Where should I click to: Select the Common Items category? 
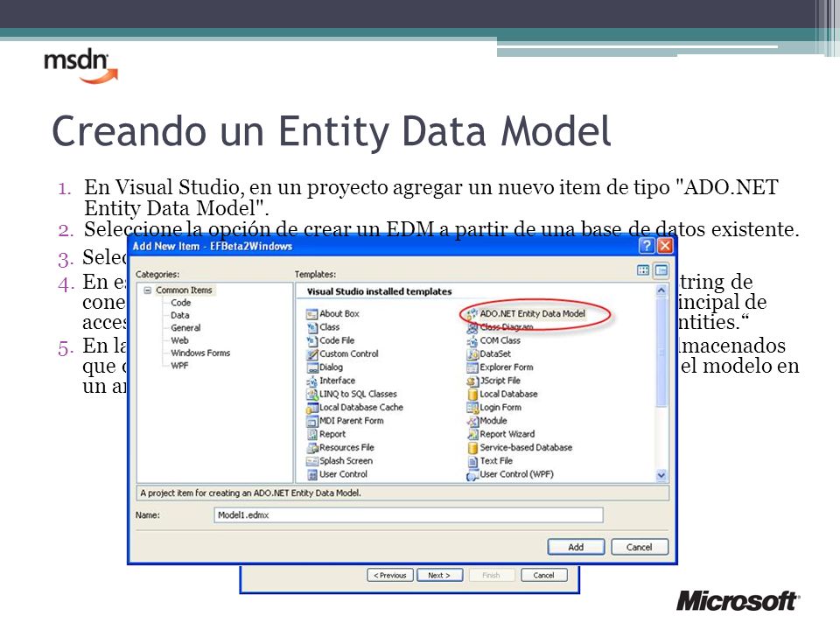click(184, 290)
